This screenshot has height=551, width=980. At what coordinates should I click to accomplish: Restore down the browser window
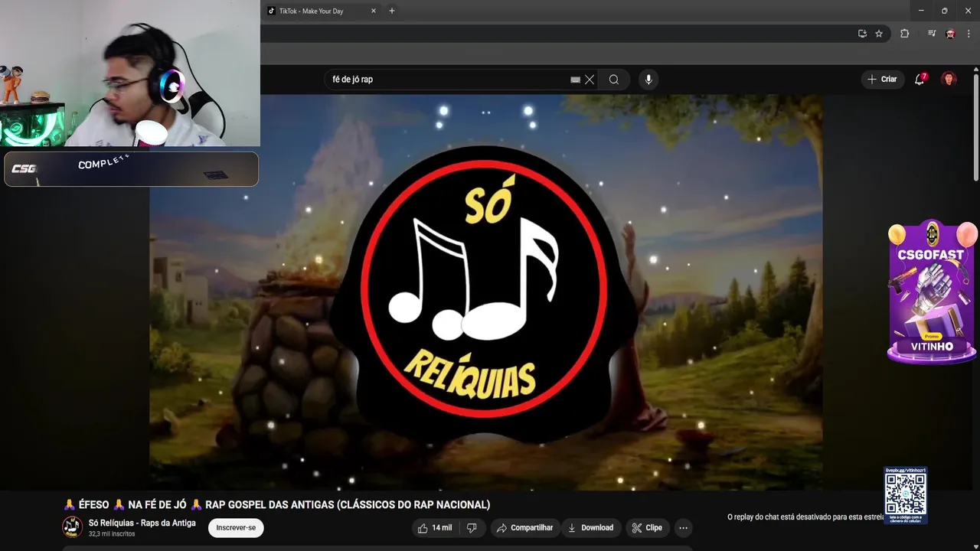(x=944, y=11)
